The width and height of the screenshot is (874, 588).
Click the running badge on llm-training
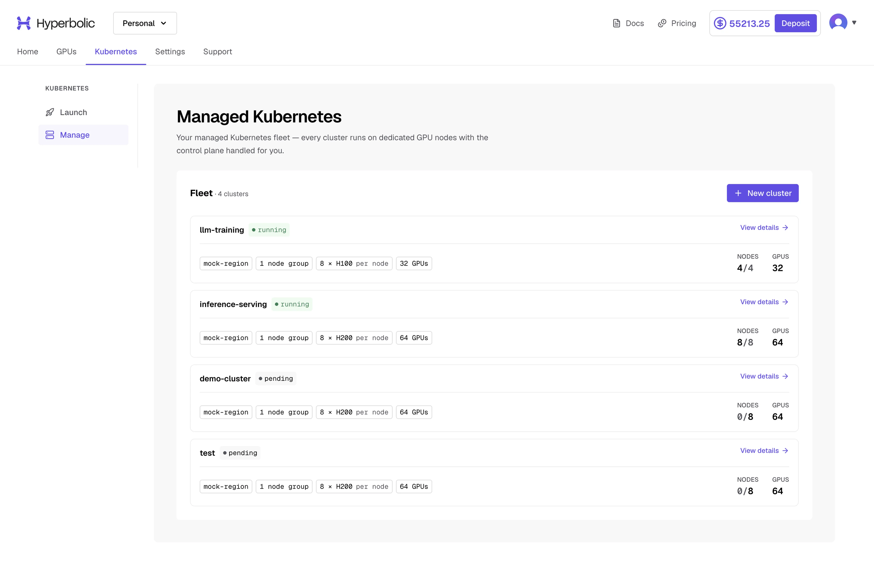click(x=269, y=230)
